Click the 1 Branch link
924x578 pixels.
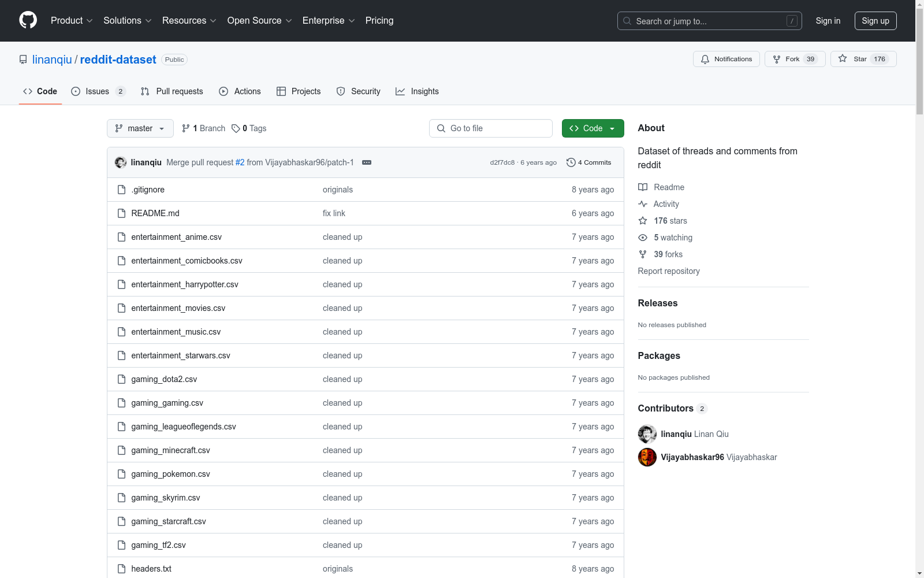203,128
